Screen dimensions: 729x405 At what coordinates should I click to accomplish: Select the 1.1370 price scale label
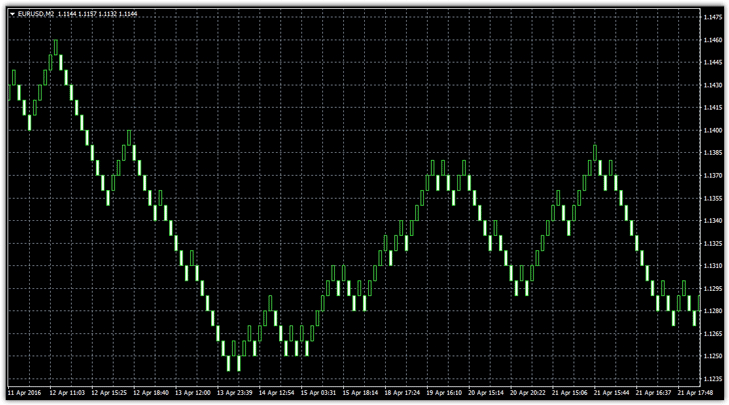712,175
